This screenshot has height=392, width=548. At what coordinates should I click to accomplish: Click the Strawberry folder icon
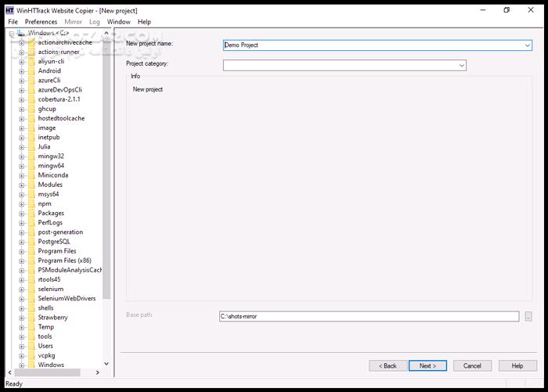[x=31, y=318]
